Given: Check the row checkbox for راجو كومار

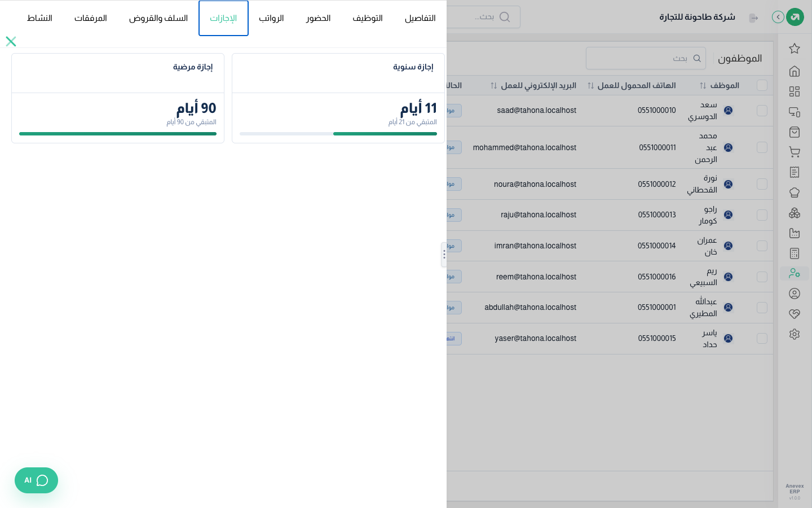Looking at the screenshot, I should click(x=762, y=215).
